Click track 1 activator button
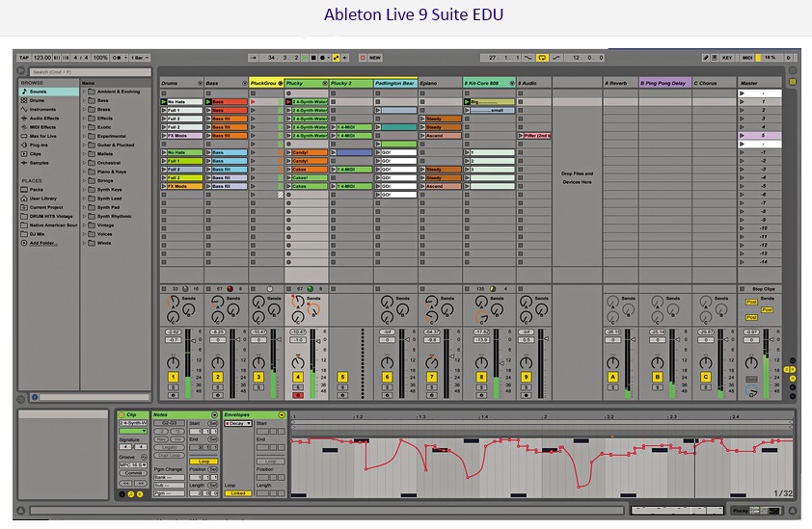812x529 pixels. pyautogui.click(x=173, y=377)
